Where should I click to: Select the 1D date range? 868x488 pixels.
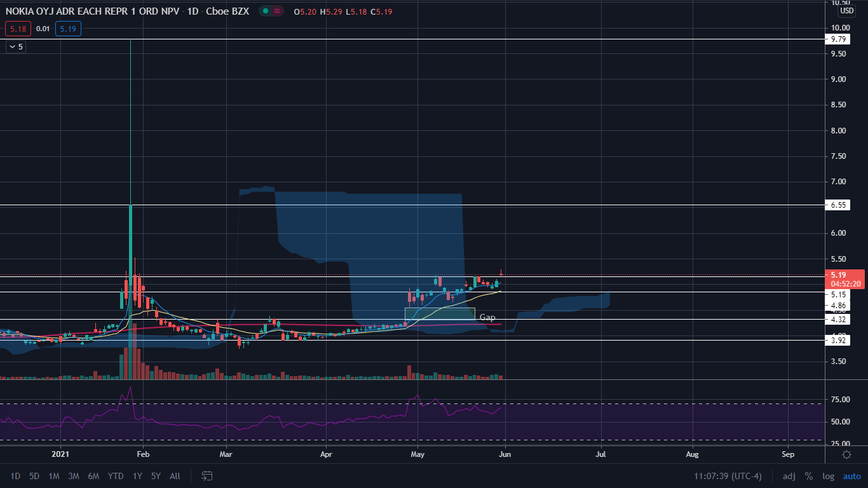(16, 476)
